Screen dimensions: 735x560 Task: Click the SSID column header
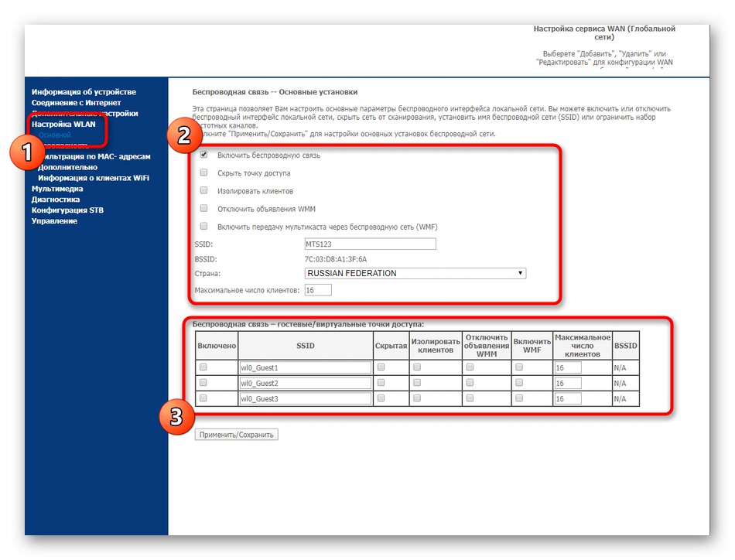305,346
